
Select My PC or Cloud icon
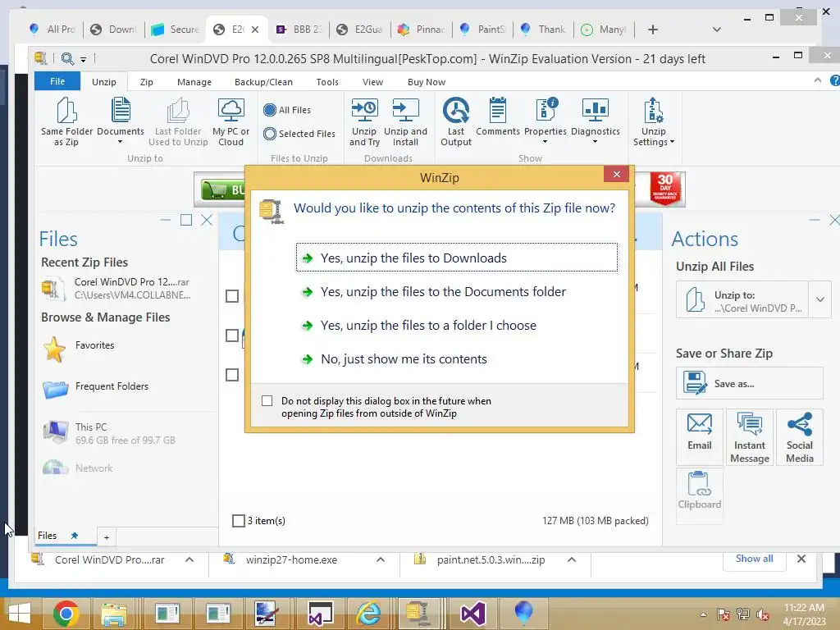231,111
